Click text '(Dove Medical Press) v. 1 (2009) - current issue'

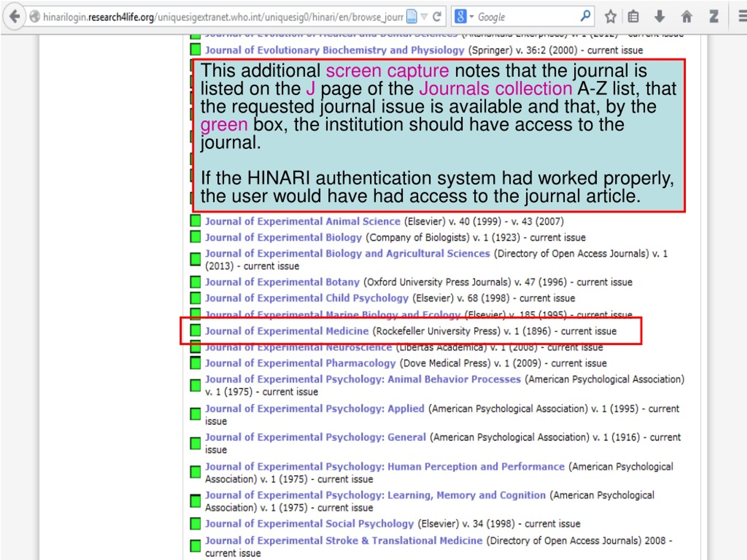tap(503, 363)
